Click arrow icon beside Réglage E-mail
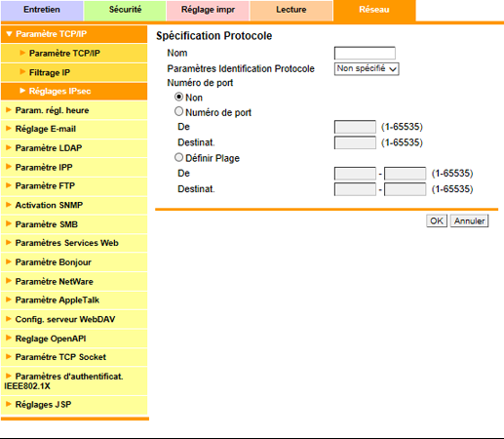Viewport: 504px width, 439px height. click(9, 129)
